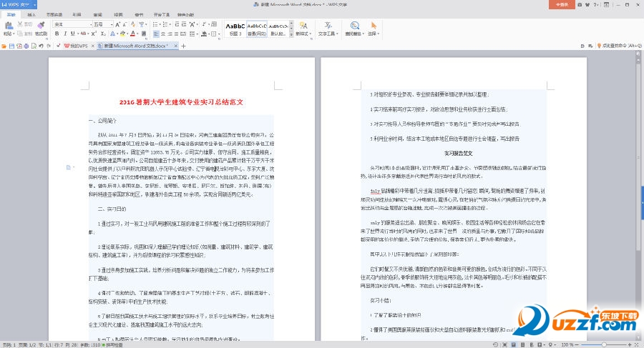Export to PDF from quick access bar
The height and width of the screenshot is (348, 644).
[x=19, y=46]
